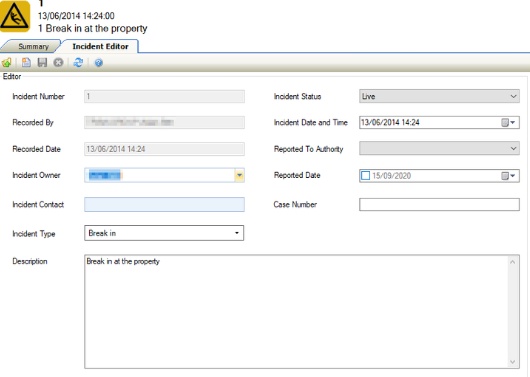Click the save floppy disk icon

(42, 63)
